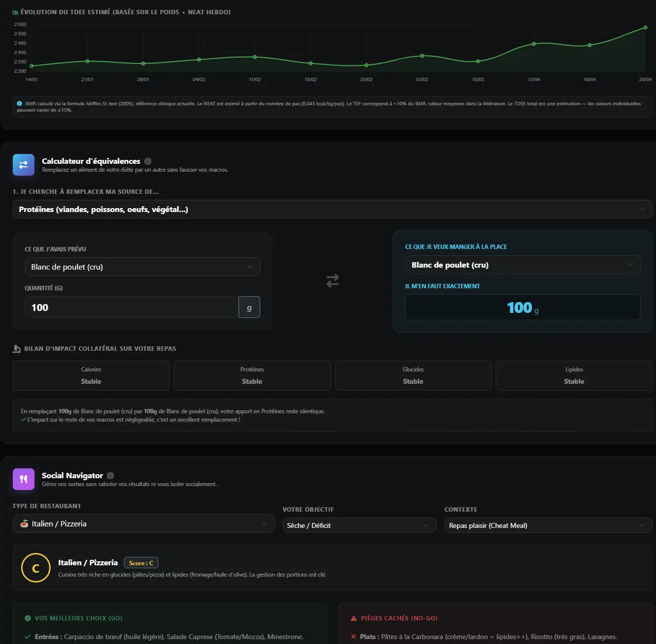
Task: Open info icon next to Social Navigator
Action: coord(111,475)
